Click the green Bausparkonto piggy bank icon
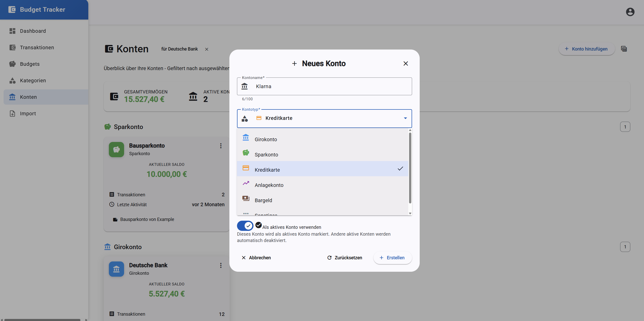 116,150
